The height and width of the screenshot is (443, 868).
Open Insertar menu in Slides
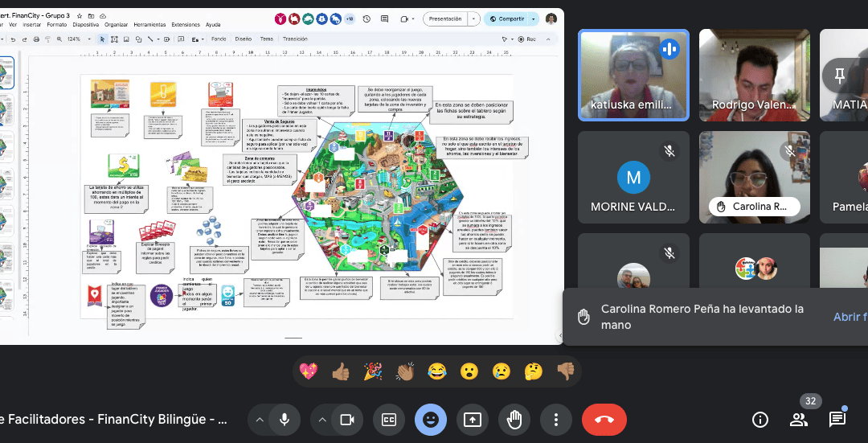coord(31,24)
